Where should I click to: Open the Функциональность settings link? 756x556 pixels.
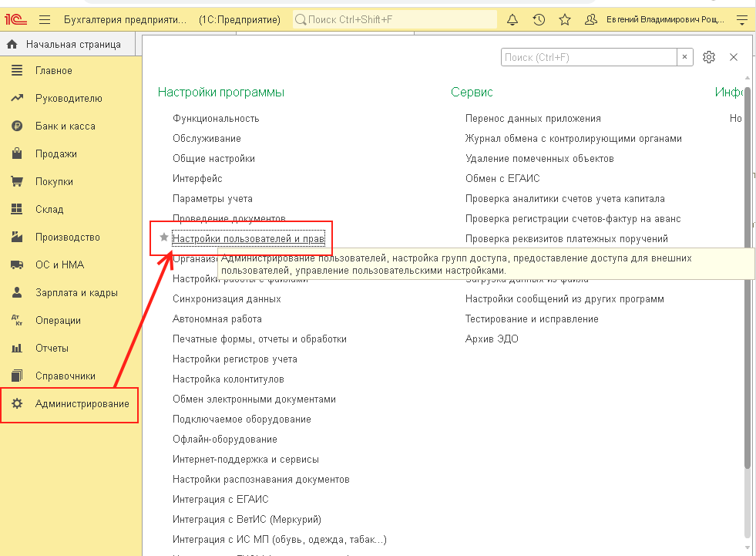216,118
